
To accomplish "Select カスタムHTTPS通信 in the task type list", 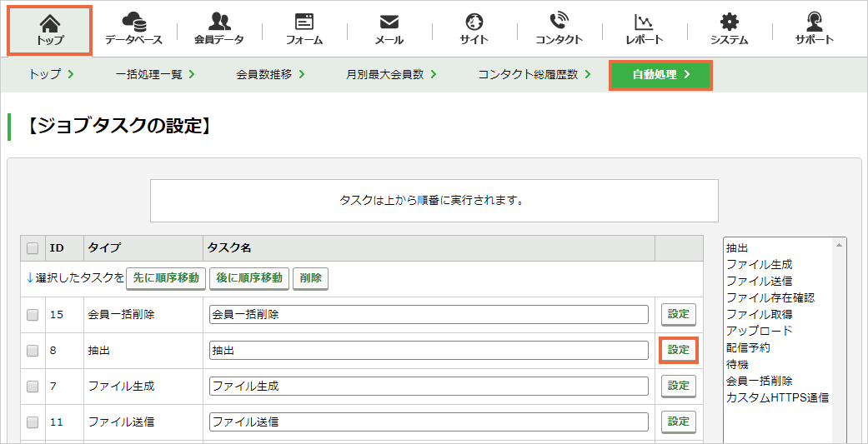I will pyautogui.click(x=778, y=397).
